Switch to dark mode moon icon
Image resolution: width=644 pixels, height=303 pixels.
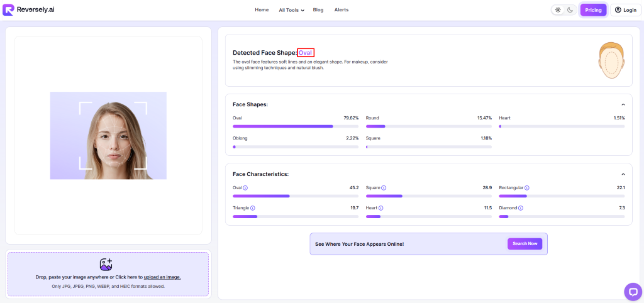[x=570, y=10]
